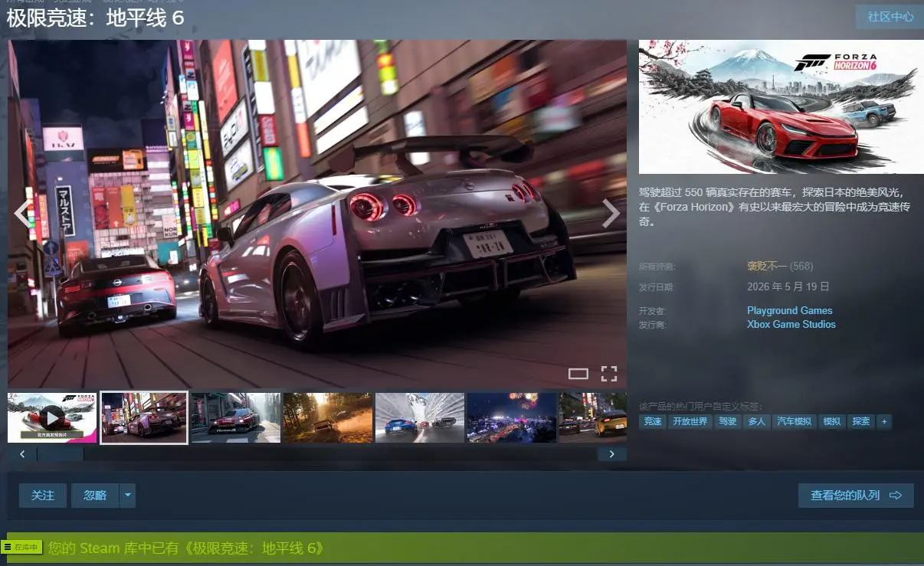Expand more tags with the plus button
This screenshot has height=566, width=924.
tap(884, 421)
